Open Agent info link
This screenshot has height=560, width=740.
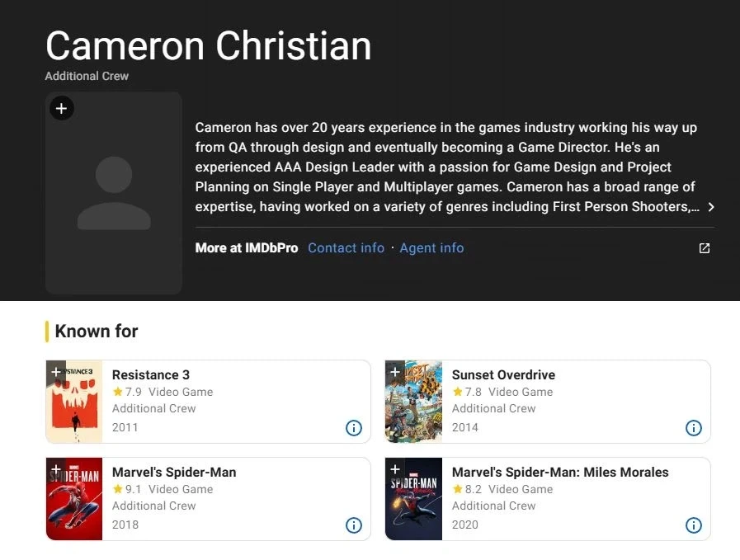(x=431, y=247)
